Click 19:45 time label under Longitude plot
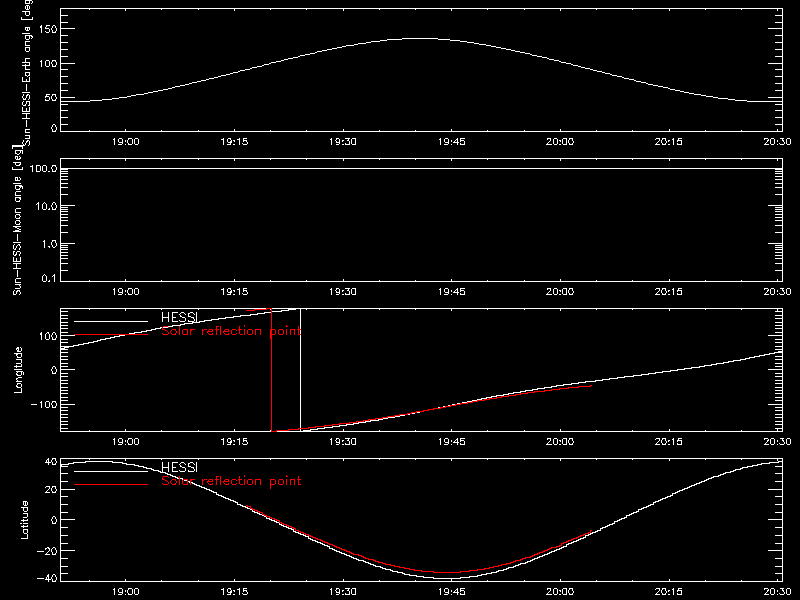This screenshot has width=800, height=600. (x=452, y=442)
